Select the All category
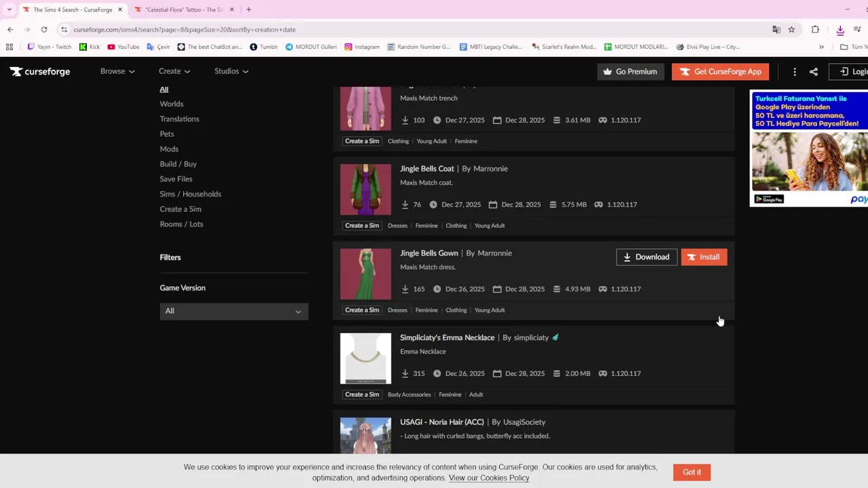 tap(164, 89)
